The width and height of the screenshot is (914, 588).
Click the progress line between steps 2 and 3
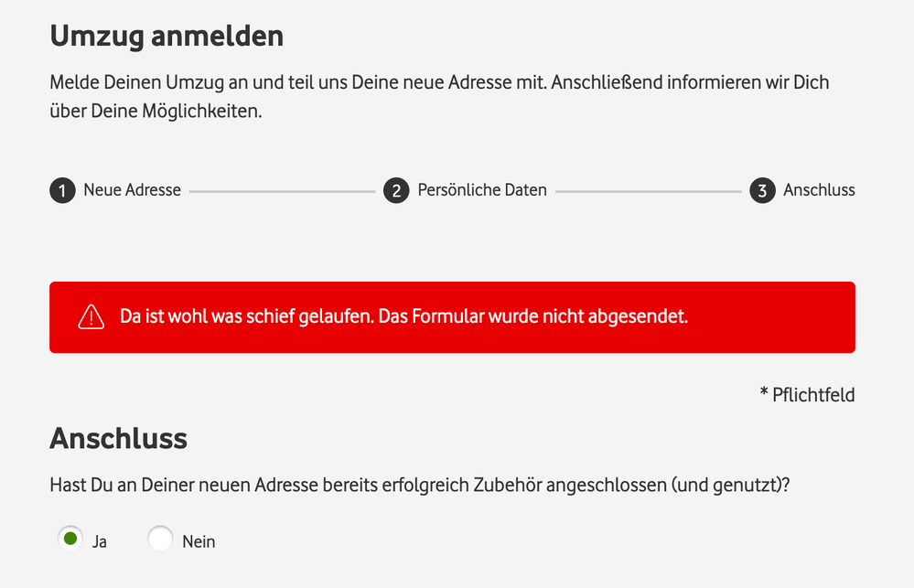click(648, 192)
